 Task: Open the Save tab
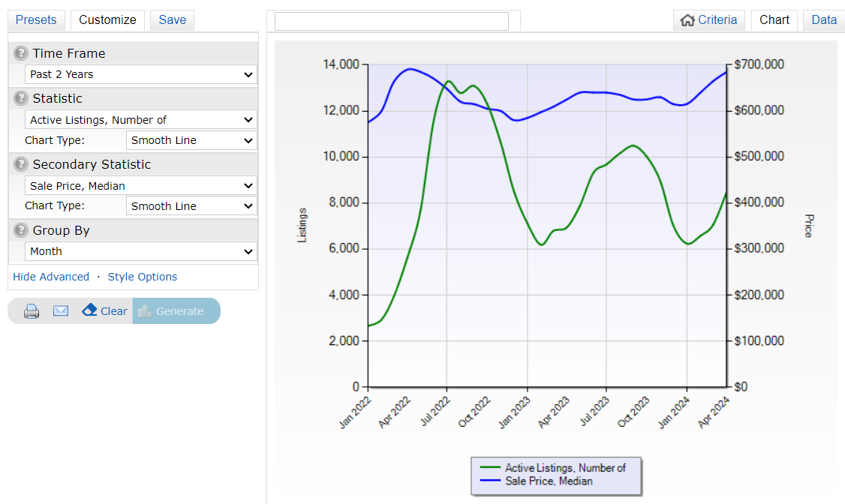point(172,20)
